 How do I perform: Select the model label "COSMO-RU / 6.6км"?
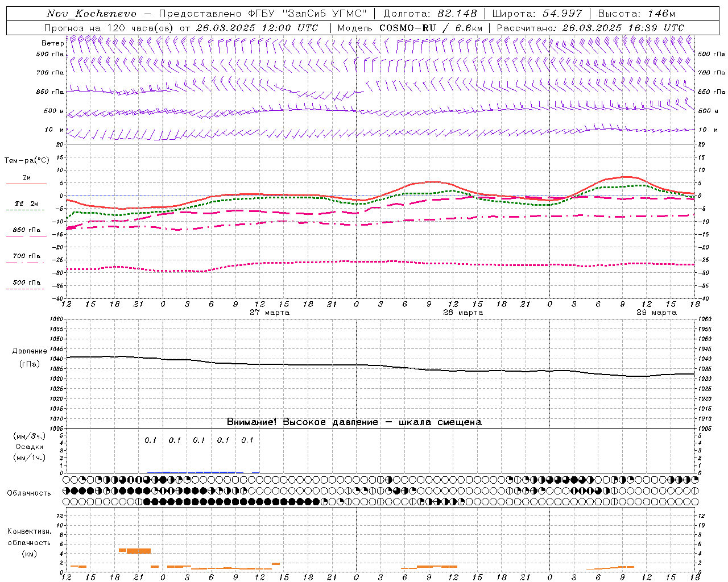coord(431,28)
